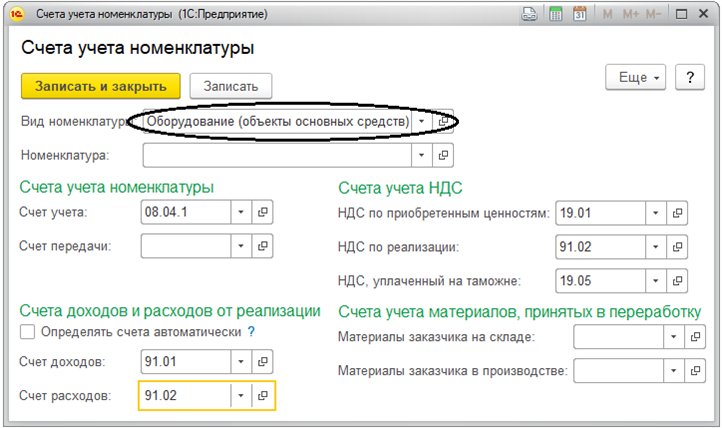
Task: Click empty Материалы заказчика на складе field
Action: [x=618, y=337]
